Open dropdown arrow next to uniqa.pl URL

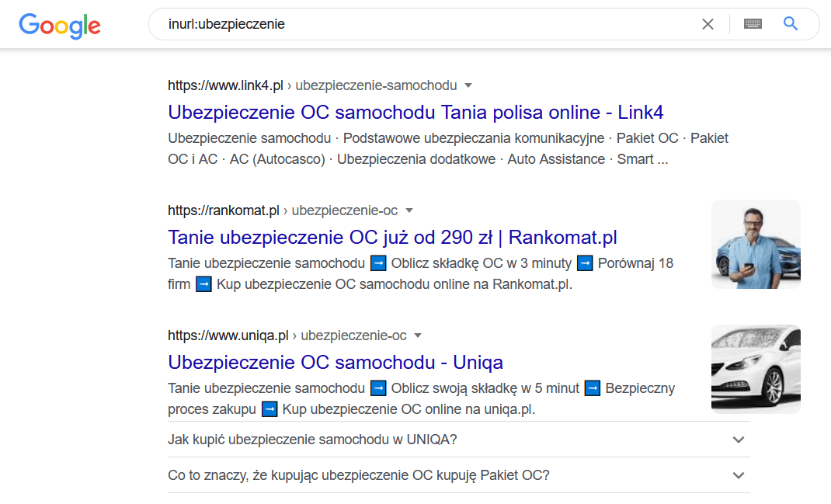pyautogui.click(x=418, y=335)
